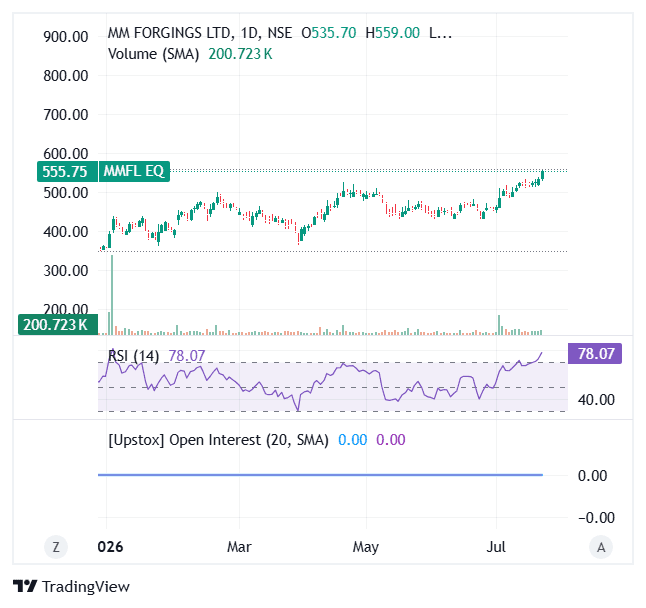Click the 900.00 price axis label
The image size is (646, 608).
pyautogui.click(x=66, y=37)
